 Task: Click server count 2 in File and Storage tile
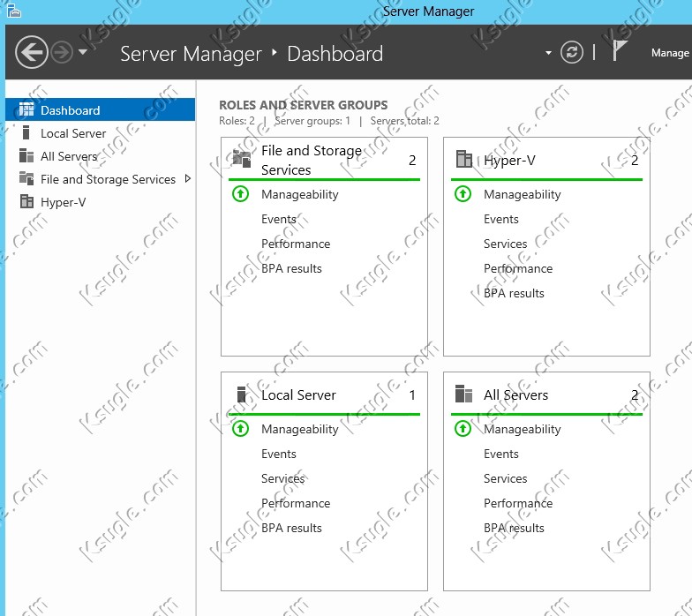point(412,161)
